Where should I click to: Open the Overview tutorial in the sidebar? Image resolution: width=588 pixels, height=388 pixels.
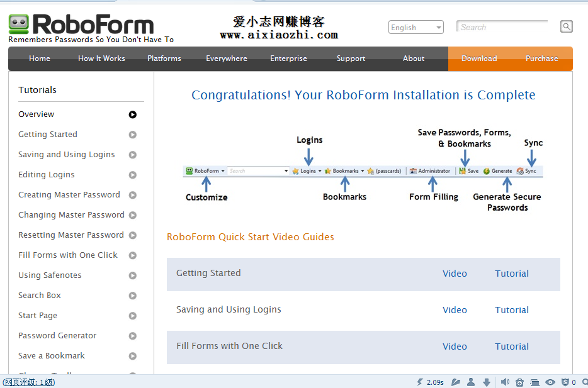pos(37,114)
